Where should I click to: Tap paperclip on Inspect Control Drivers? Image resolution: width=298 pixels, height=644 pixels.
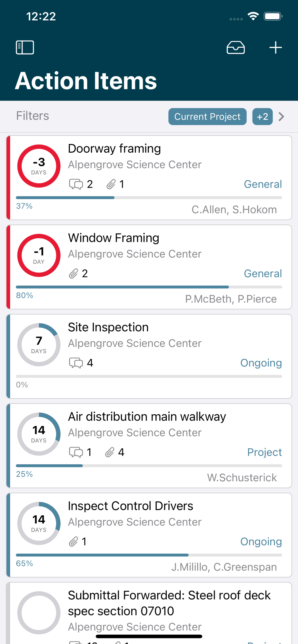point(74,542)
